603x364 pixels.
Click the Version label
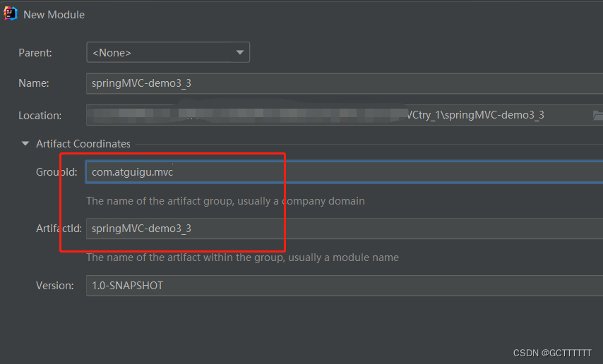click(54, 286)
